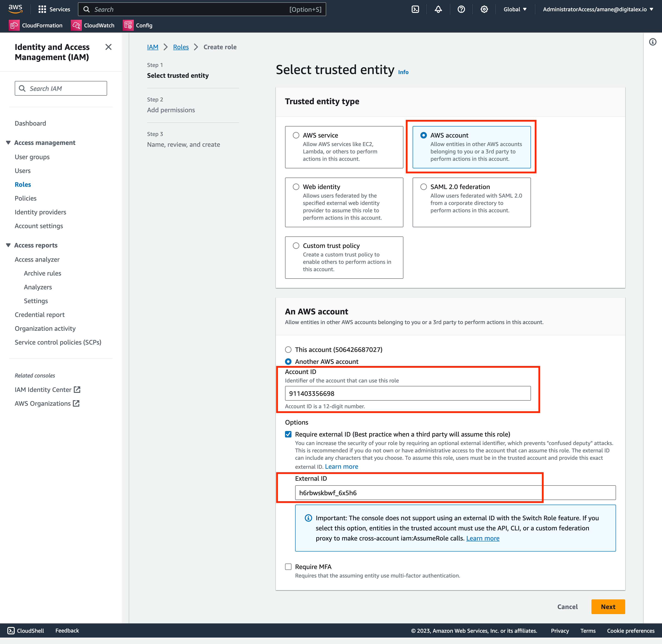
Task: Open the settings gear in top bar
Action: pyautogui.click(x=484, y=9)
